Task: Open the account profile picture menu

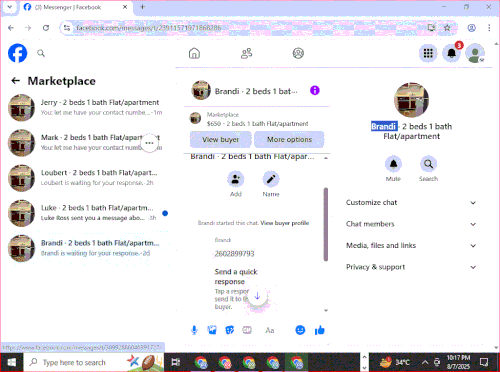Action: [475, 53]
